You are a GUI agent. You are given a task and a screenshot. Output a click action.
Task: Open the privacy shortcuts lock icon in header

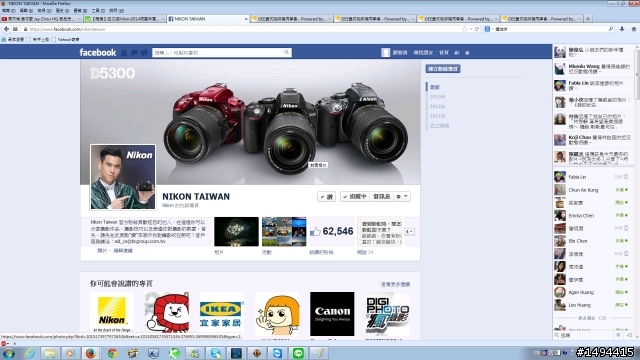point(457,53)
